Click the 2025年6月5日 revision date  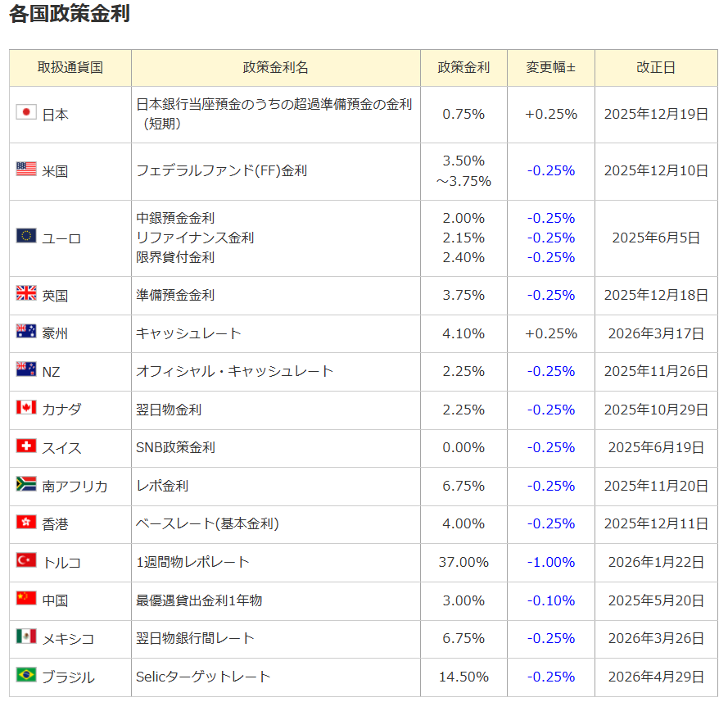656,238
